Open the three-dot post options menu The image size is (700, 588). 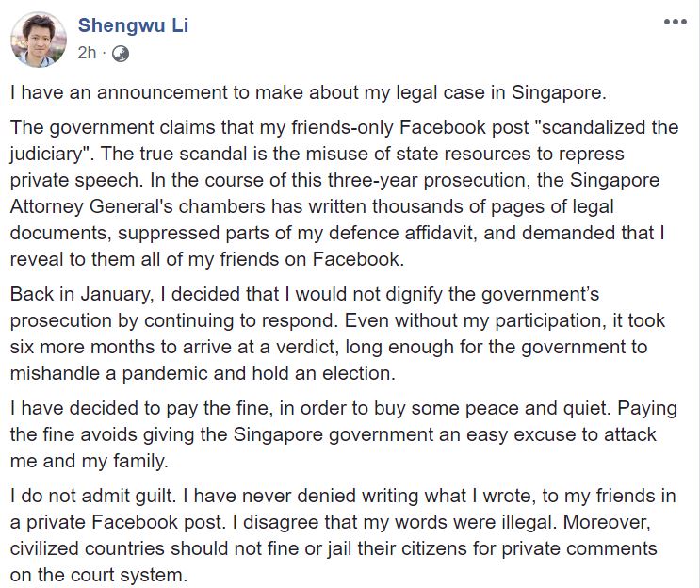pyautogui.click(x=675, y=22)
